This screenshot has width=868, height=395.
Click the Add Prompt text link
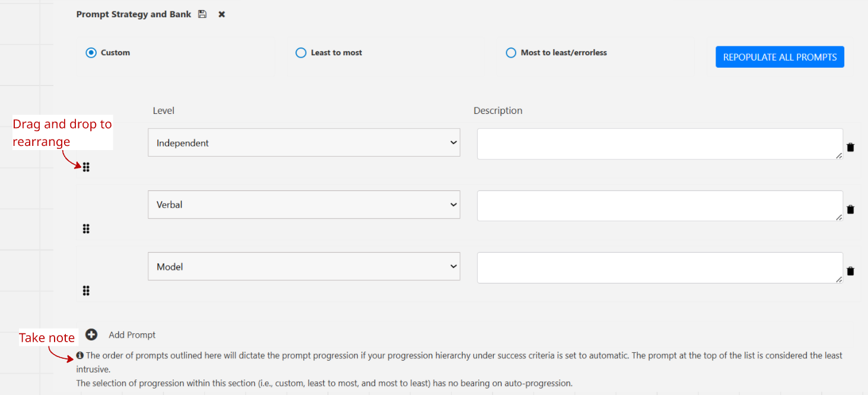click(x=132, y=335)
